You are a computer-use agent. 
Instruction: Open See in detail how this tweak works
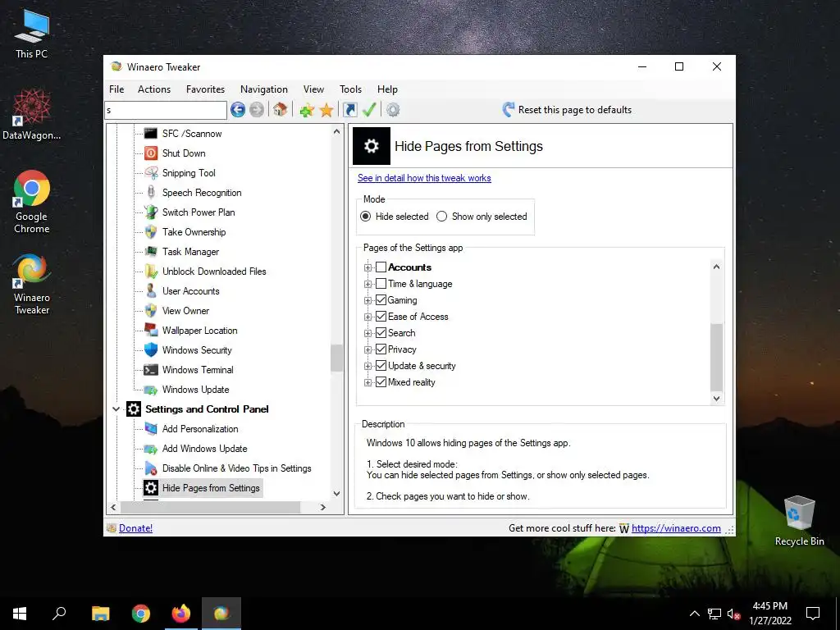(424, 178)
